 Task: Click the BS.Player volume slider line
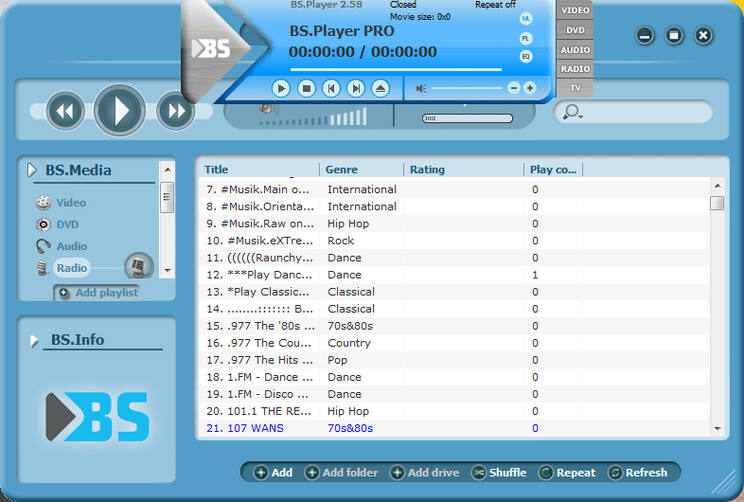pyautogui.click(x=466, y=88)
